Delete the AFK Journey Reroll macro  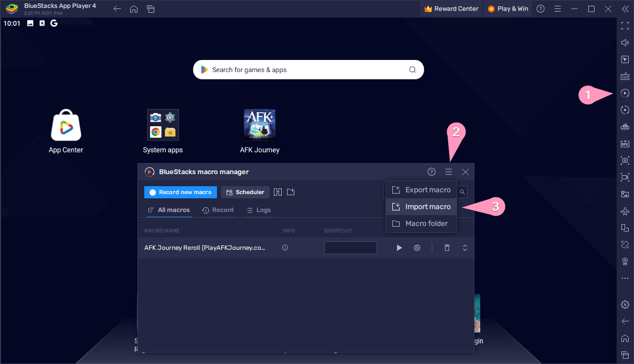point(447,248)
